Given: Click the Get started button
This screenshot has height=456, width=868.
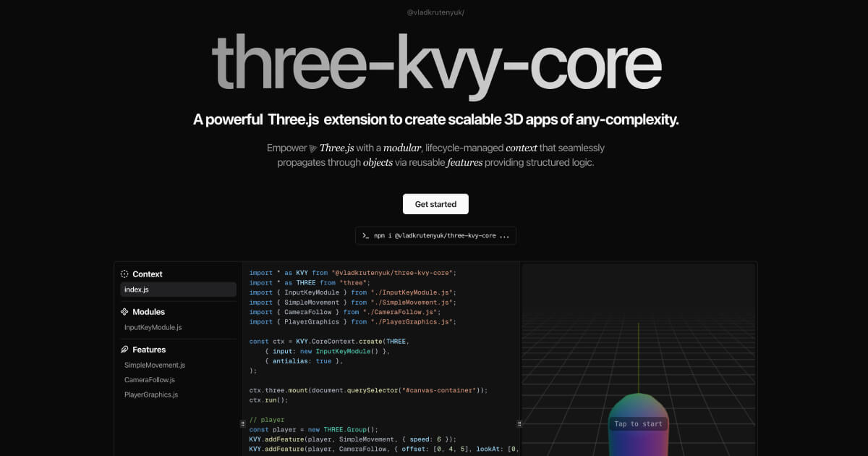Looking at the screenshot, I should (x=435, y=203).
